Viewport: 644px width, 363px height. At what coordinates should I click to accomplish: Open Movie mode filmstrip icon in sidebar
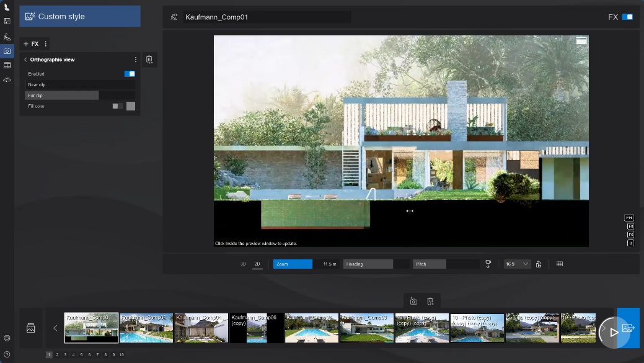(x=7, y=65)
